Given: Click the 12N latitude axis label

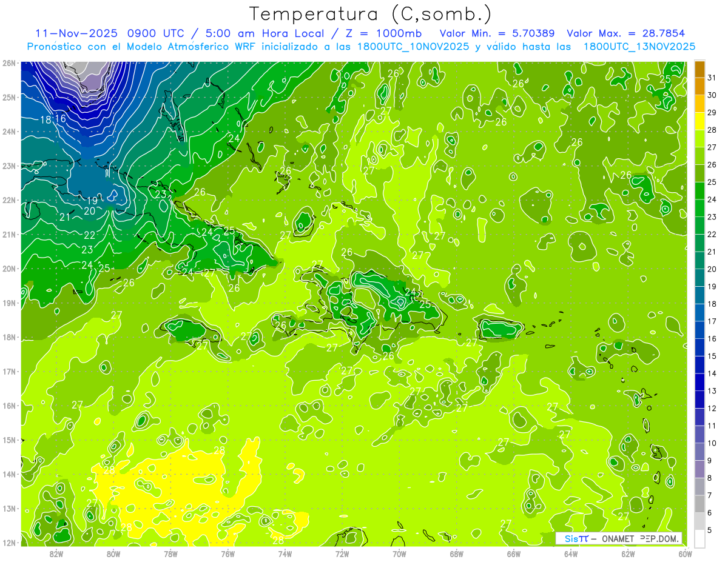Looking at the screenshot, I should 9,543.
